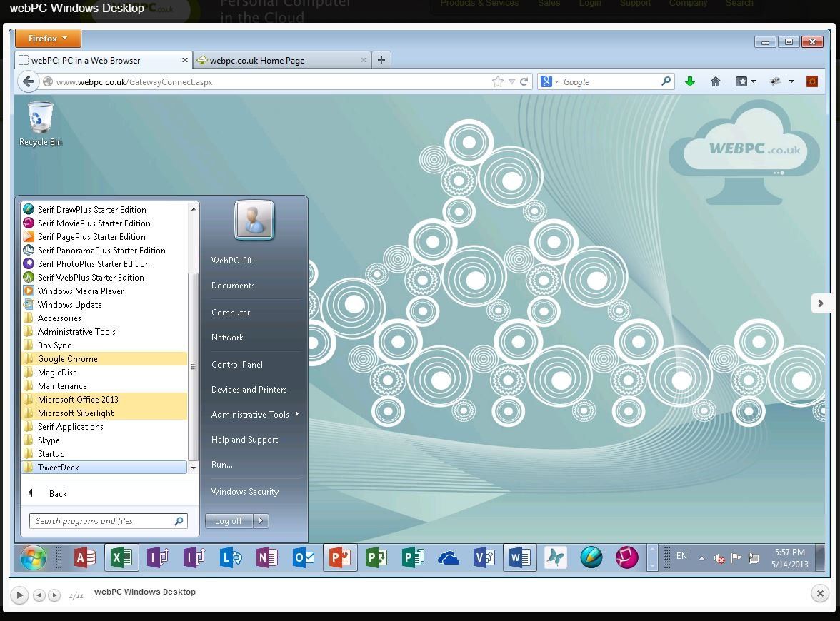Open the Windows Start orb
The height and width of the screenshot is (621, 840).
pos(33,558)
